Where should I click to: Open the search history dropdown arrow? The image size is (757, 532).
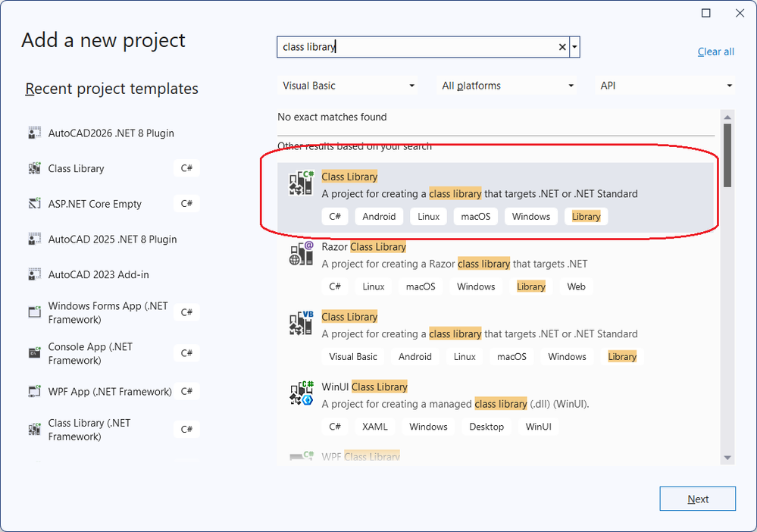click(574, 47)
